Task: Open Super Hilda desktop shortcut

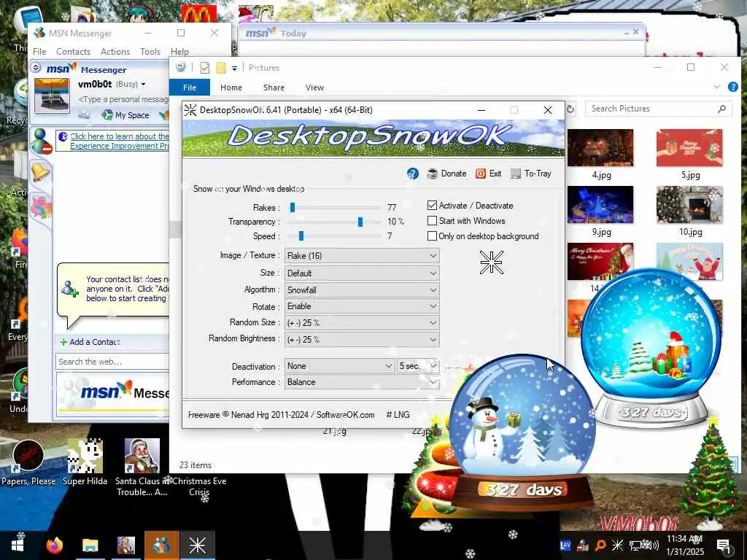Action: pyautogui.click(x=85, y=463)
